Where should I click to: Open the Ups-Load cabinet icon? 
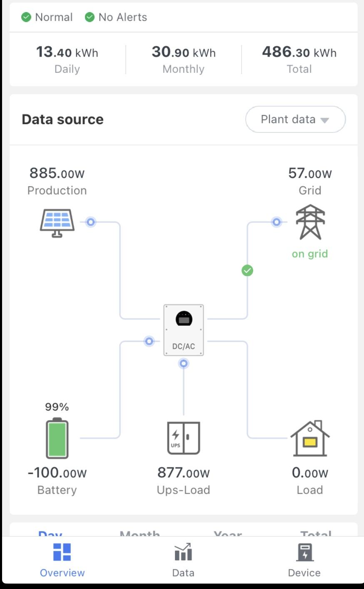point(184,438)
